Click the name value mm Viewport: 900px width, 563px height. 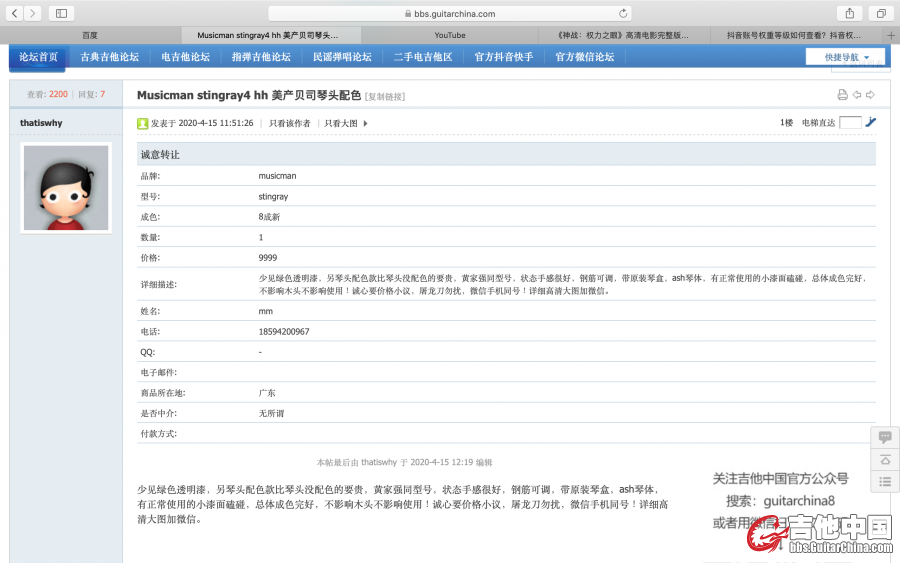click(266, 311)
